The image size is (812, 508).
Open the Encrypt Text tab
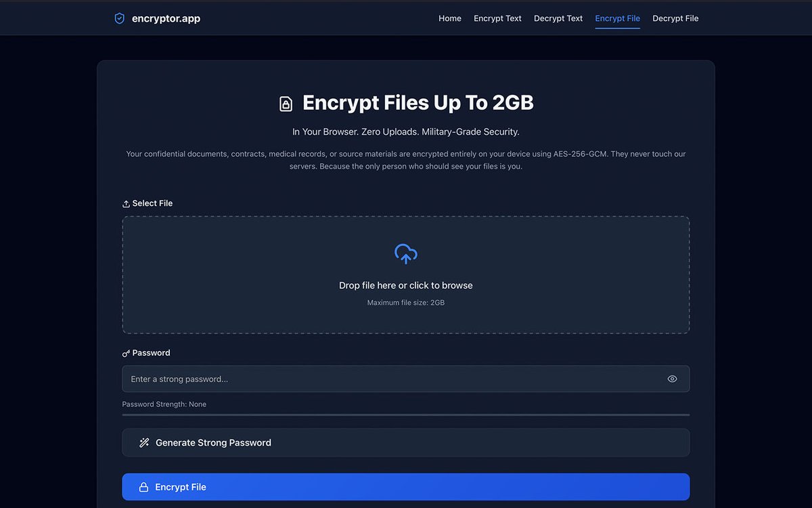click(497, 18)
